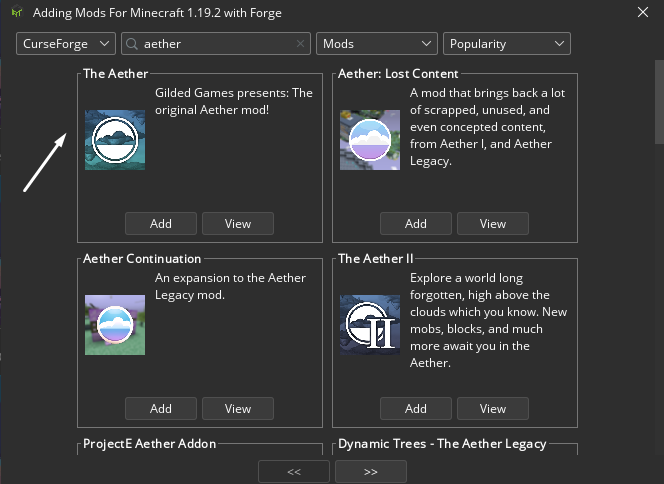The width and height of the screenshot is (664, 484).
Task: Focus the aether search field
Action: [x=216, y=44]
